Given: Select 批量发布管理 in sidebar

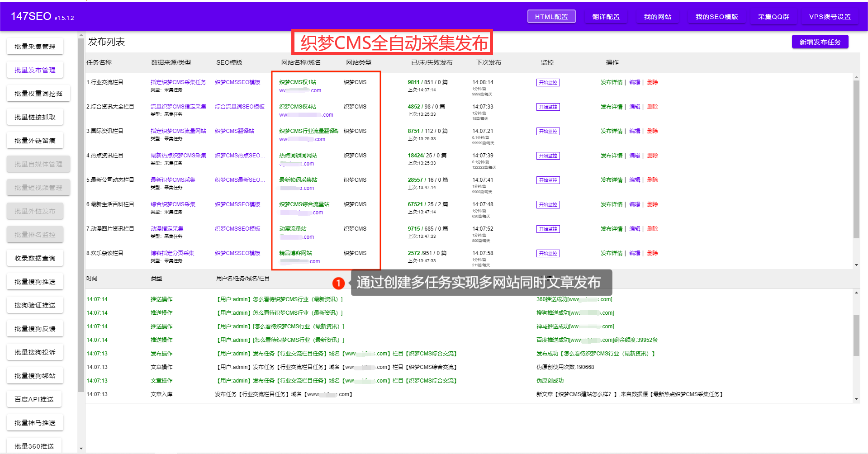Looking at the screenshot, I should (35, 70).
